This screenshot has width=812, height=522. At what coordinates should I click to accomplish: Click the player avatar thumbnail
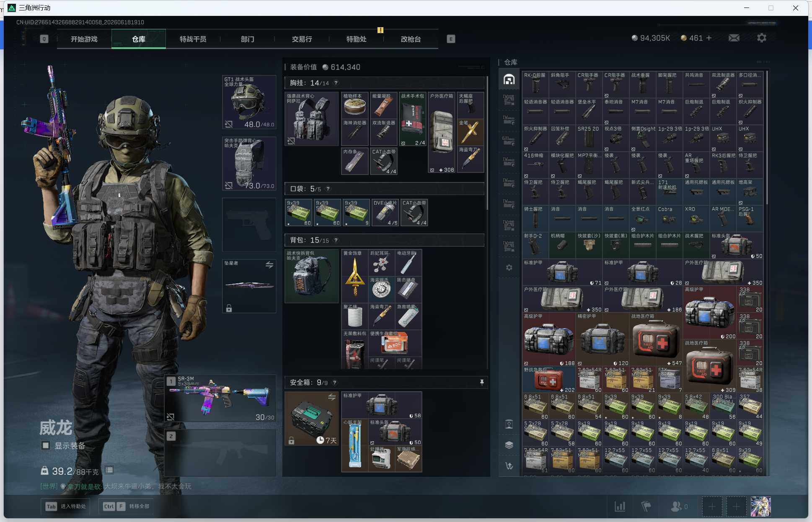pyautogui.click(x=761, y=507)
